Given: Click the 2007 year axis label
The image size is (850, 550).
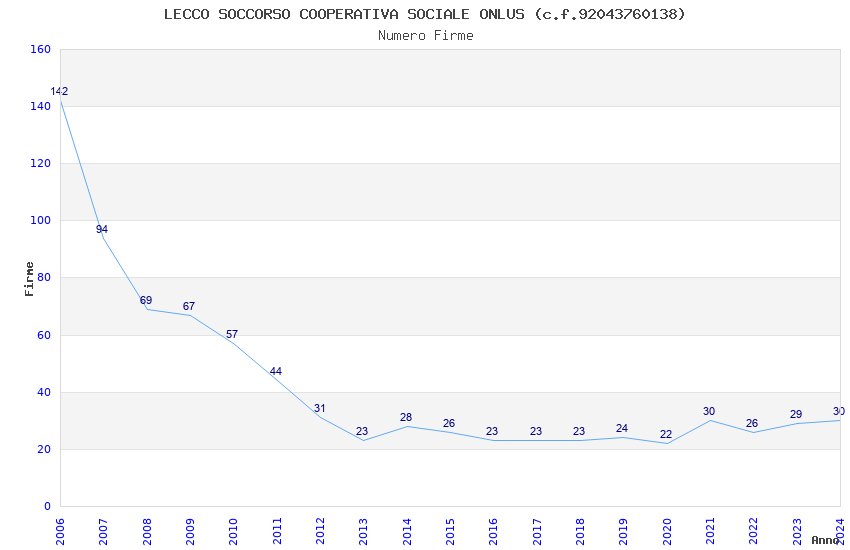Looking at the screenshot, I should [x=103, y=532].
